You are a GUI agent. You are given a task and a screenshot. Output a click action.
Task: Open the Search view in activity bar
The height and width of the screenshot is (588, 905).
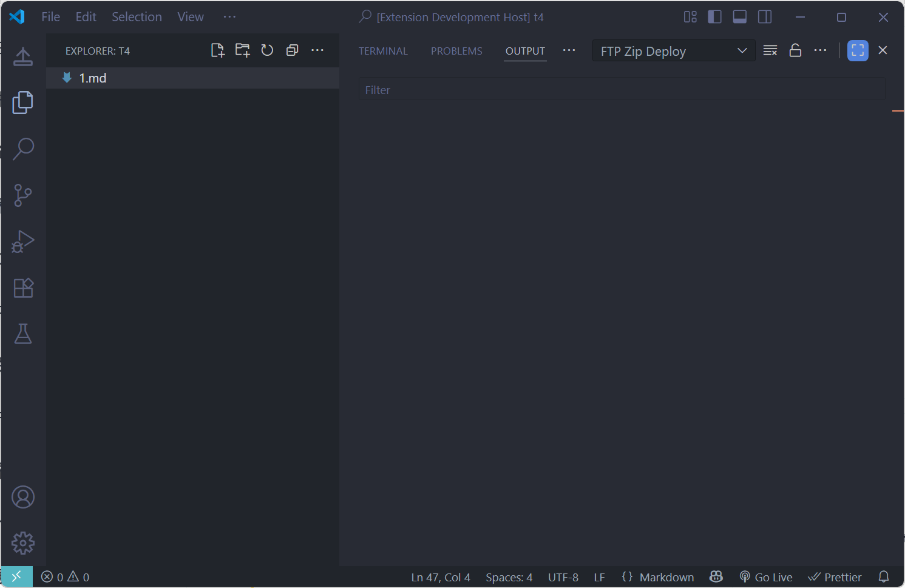click(x=23, y=149)
